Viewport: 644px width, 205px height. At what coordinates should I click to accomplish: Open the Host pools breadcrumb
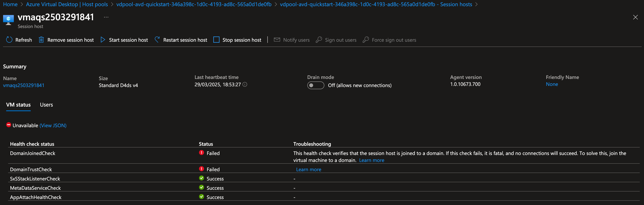[x=67, y=4]
